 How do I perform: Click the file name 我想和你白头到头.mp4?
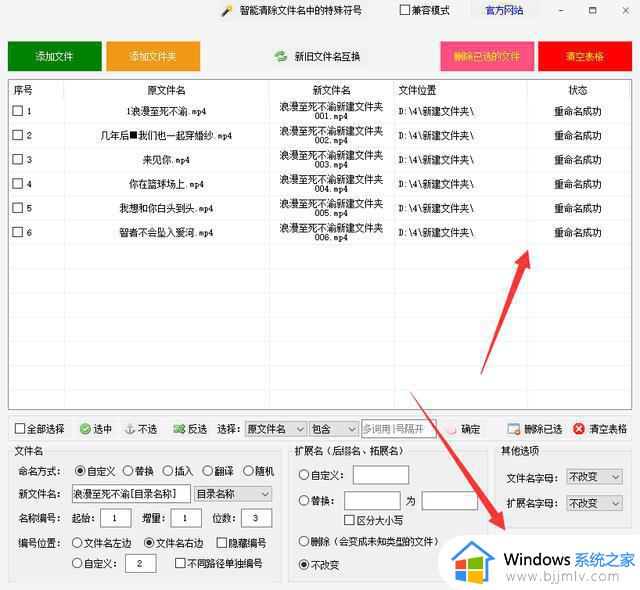(166, 208)
